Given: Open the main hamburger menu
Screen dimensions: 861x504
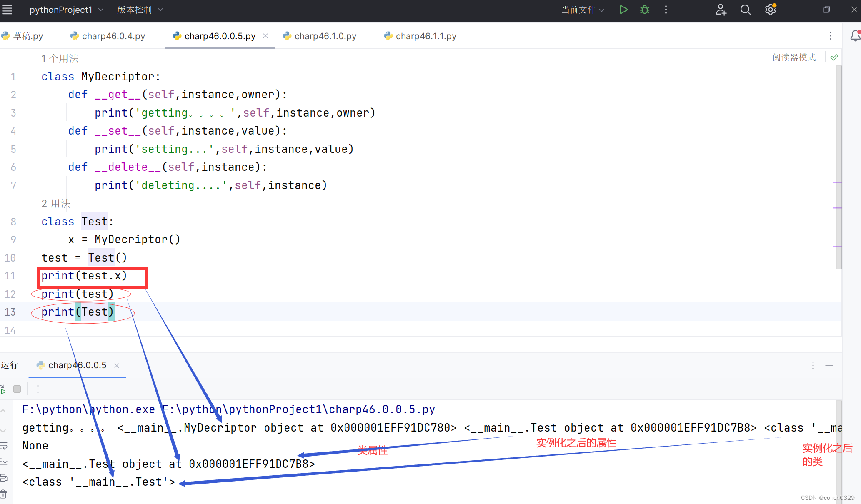Looking at the screenshot, I should 7,10.
